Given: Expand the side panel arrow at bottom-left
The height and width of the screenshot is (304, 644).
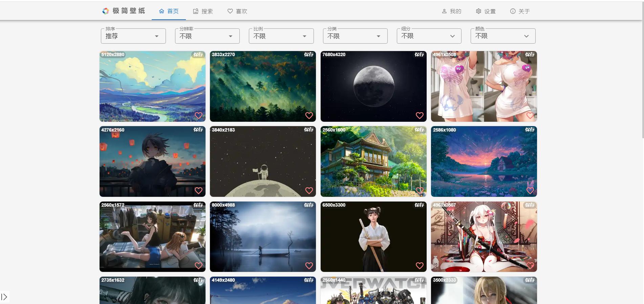Looking at the screenshot, I should point(4,297).
